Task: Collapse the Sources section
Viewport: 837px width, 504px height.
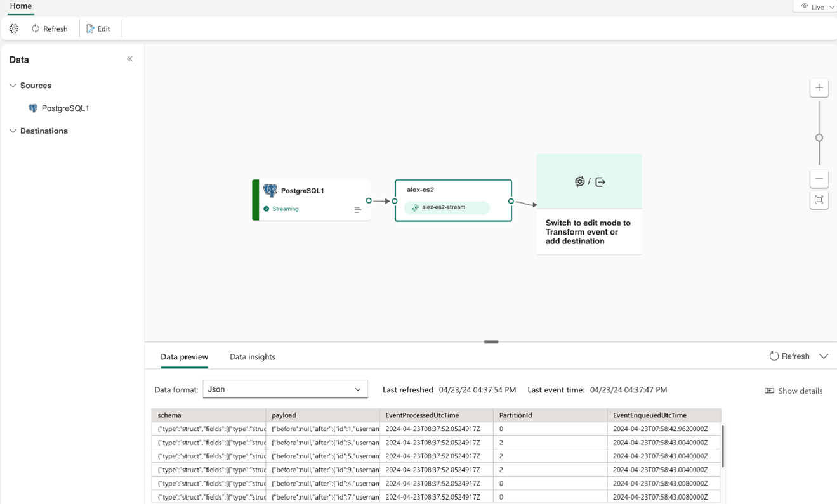Action: [x=13, y=85]
